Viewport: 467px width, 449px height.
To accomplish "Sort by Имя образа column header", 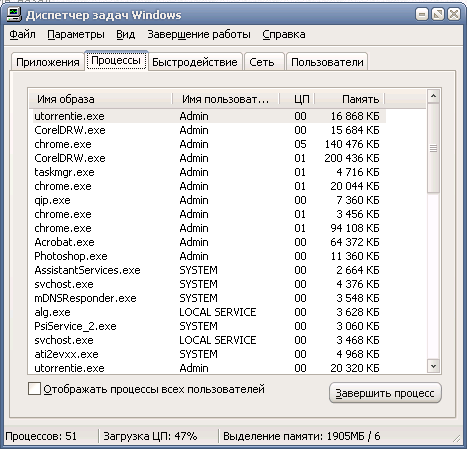I will coord(101,99).
